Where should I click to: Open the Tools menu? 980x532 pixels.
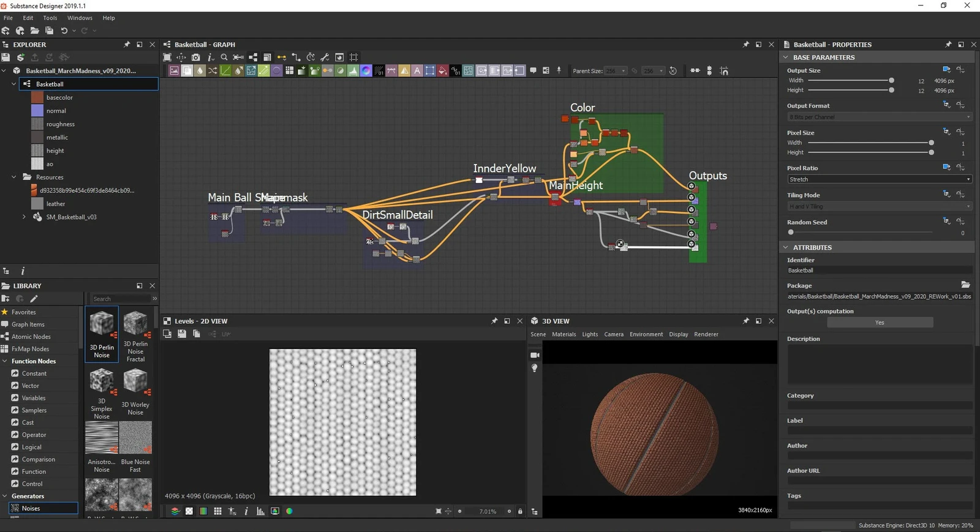tap(50, 18)
